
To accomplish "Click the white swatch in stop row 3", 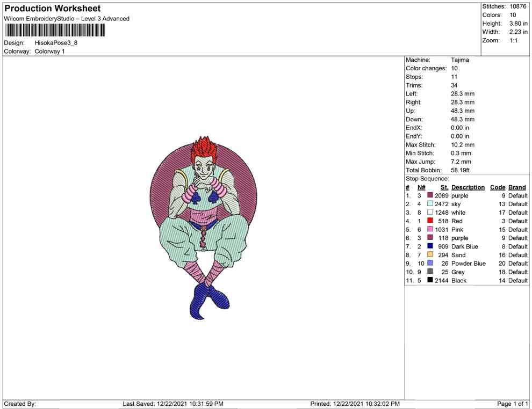I will [x=430, y=212].
